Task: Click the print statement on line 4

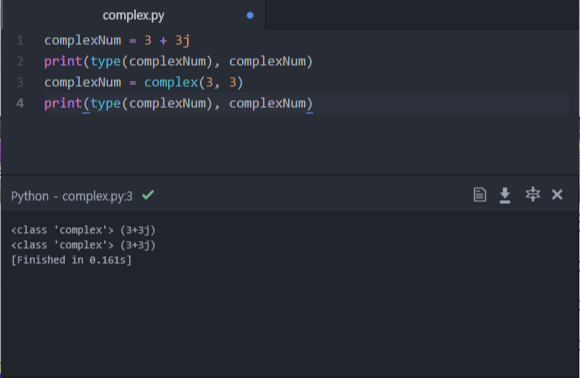Action: (178, 104)
